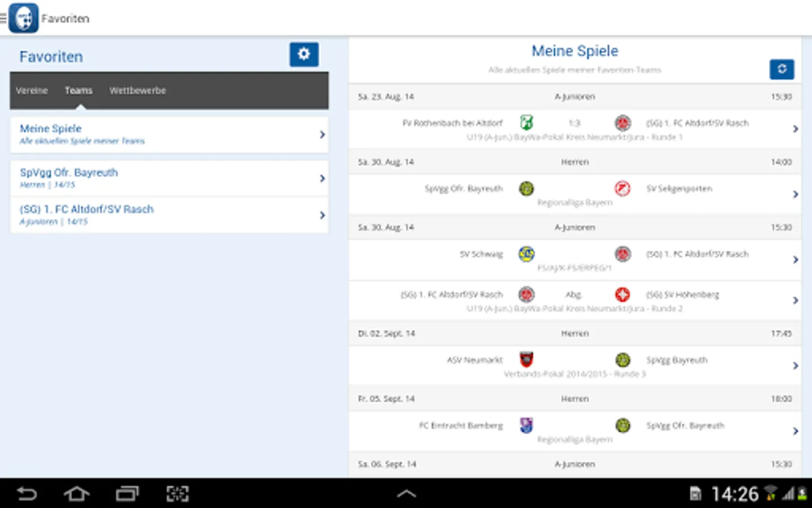Open SV Schwaig match chevron
Image resolution: width=812 pixels, height=508 pixels.
(795, 260)
